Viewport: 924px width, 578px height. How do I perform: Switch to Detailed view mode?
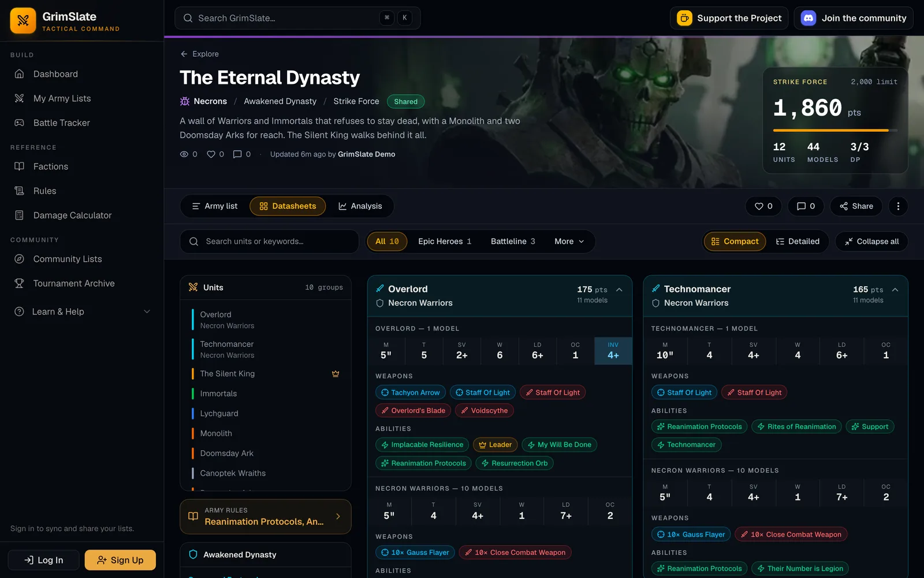coord(798,242)
